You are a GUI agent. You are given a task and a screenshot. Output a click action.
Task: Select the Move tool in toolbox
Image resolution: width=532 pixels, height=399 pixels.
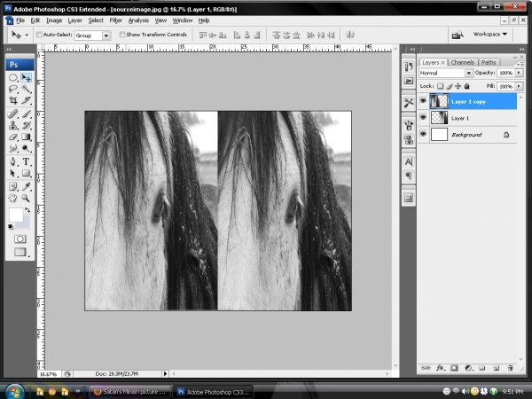click(26, 78)
